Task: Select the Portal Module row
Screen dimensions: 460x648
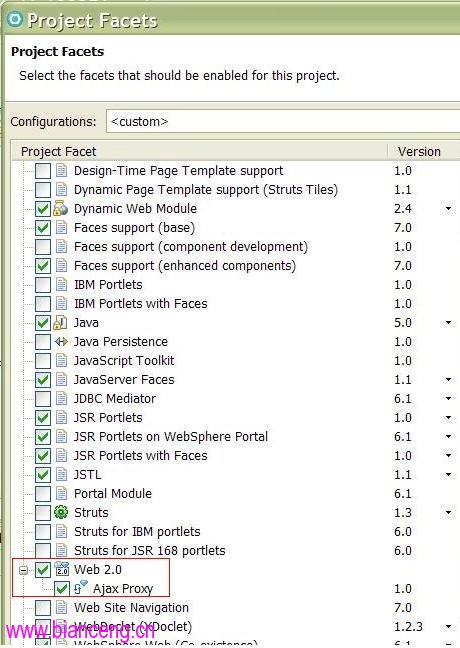Action: coord(236,493)
